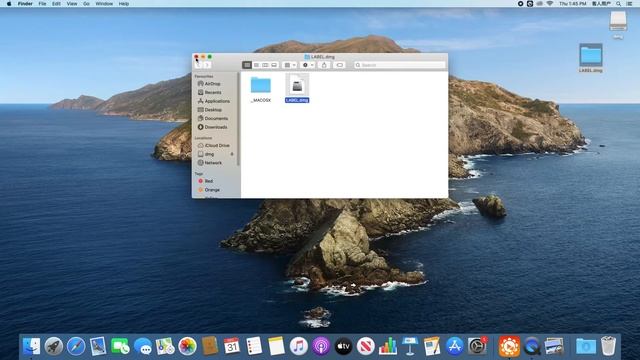Click the clock in the menu bar

click(x=573, y=4)
